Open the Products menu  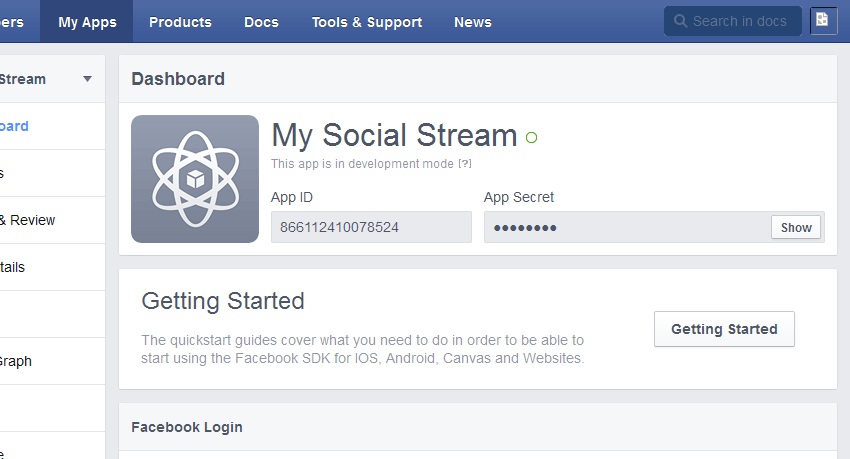[180, 22]
